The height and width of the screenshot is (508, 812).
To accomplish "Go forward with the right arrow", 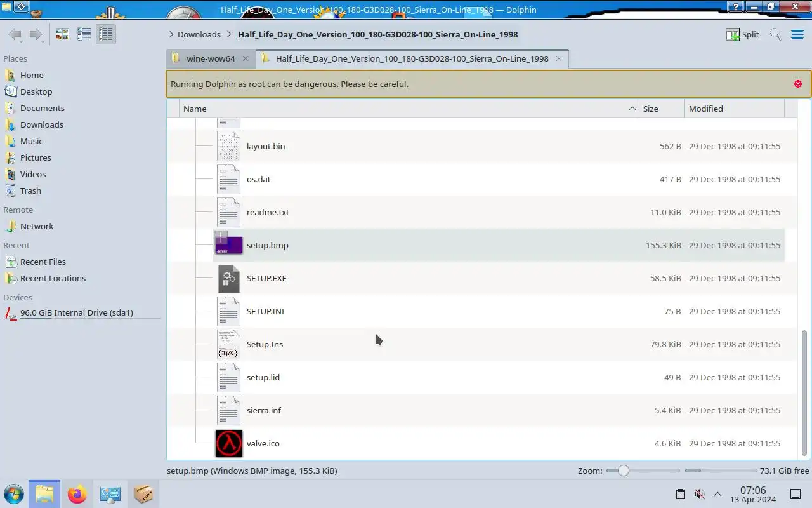I will click(x=36, y=34).
